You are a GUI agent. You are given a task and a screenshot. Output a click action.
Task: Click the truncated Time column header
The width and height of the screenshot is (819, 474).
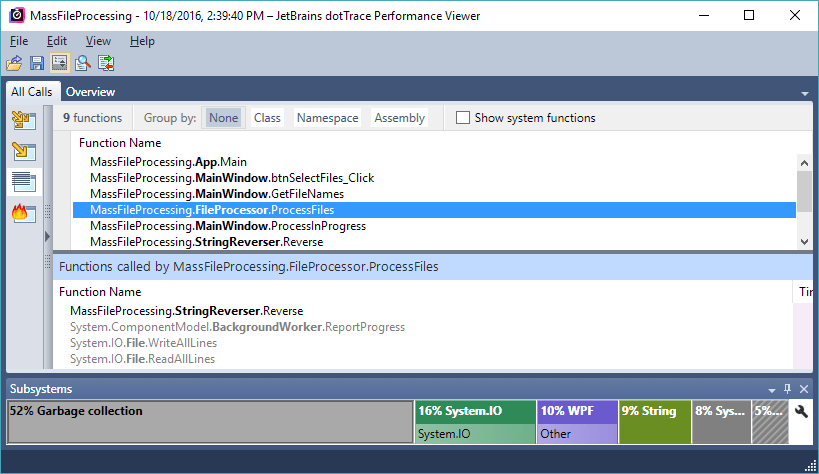point(803,292)
